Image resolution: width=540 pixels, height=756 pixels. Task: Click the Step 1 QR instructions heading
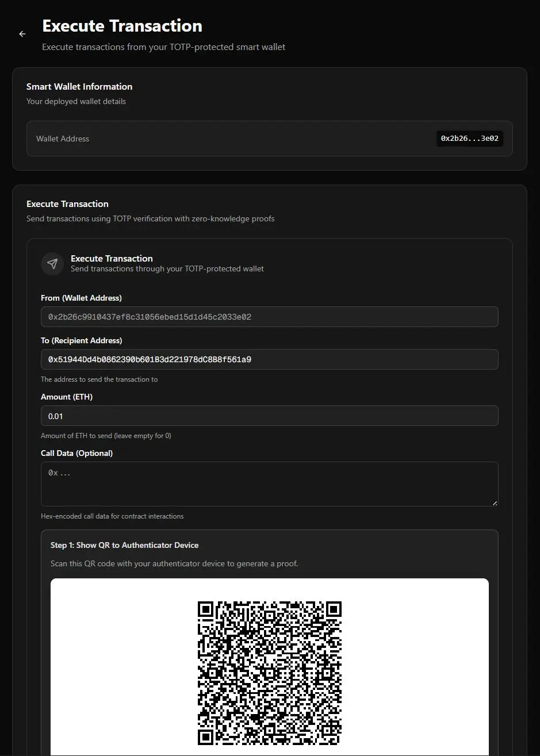pyautogui.click(x=124, y=545)
